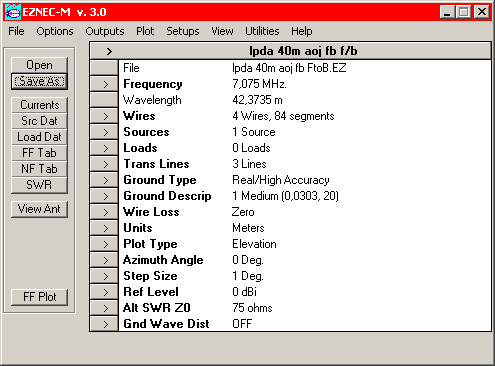Click the arrow button beside the antenna title
This screenshot has width=495, height=366.
pyautogui.click(x=109, y=51)
